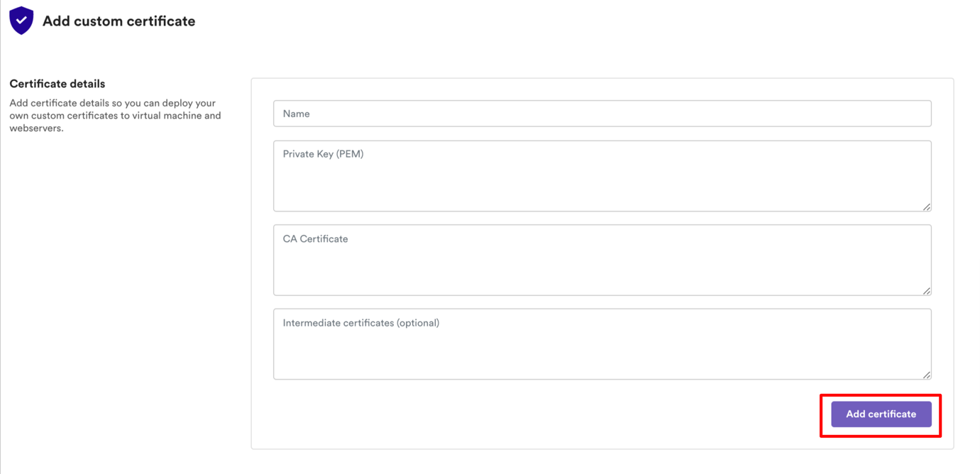Click inside the Private Key (PEM) text area
Screen dimensions: 980x474
[602, 176]
